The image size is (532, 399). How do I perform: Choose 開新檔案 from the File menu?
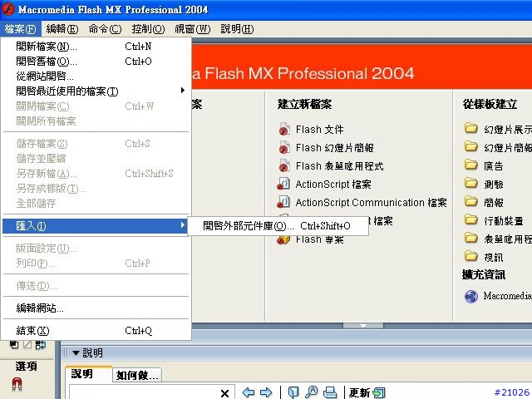coord(96,47)
